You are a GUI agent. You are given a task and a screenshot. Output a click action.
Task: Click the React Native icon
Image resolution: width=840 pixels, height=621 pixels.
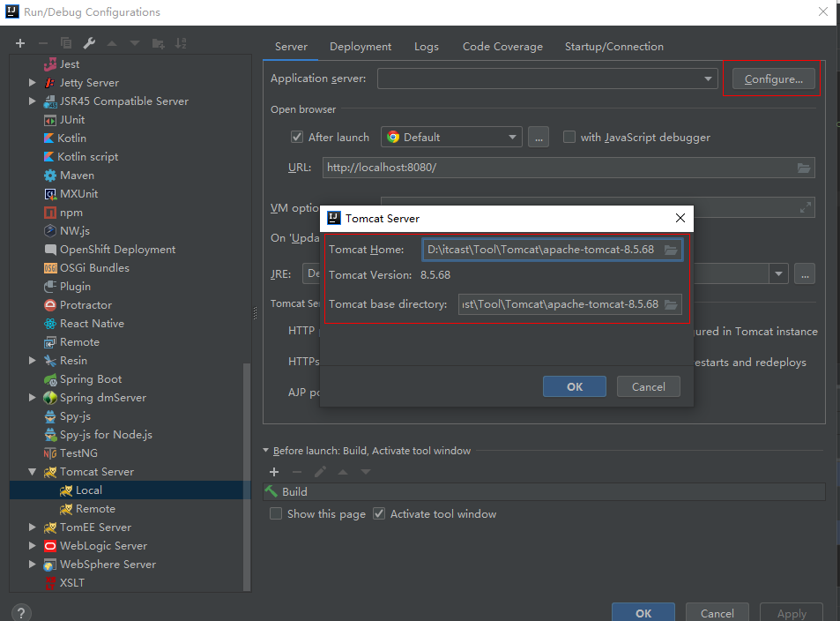50,324
